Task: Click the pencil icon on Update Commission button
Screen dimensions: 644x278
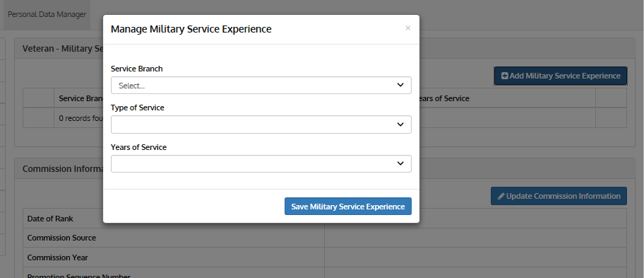Action: click(501, 196)
